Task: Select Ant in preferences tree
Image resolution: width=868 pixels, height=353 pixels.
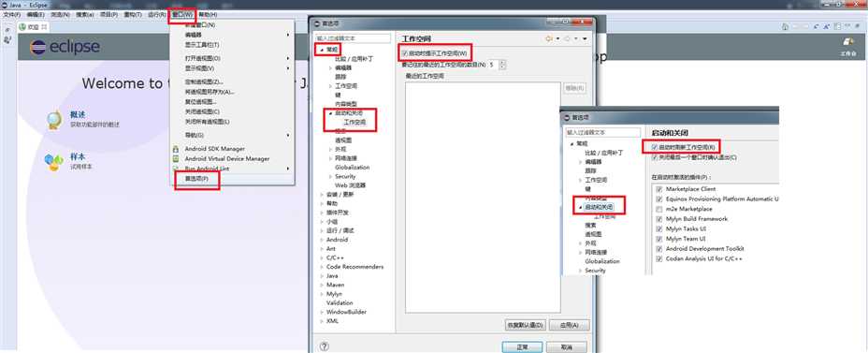Action: pos(331,249)
